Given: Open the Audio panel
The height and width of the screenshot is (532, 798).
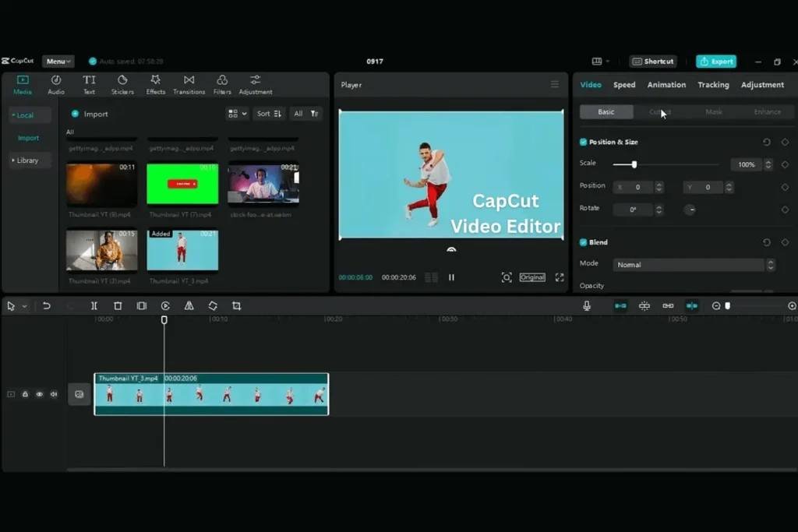Looking at the screenshot, I should pos(56,85).
